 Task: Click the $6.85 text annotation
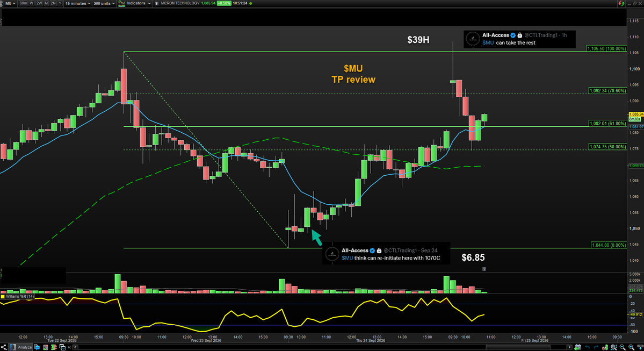[x=473, y=257]
